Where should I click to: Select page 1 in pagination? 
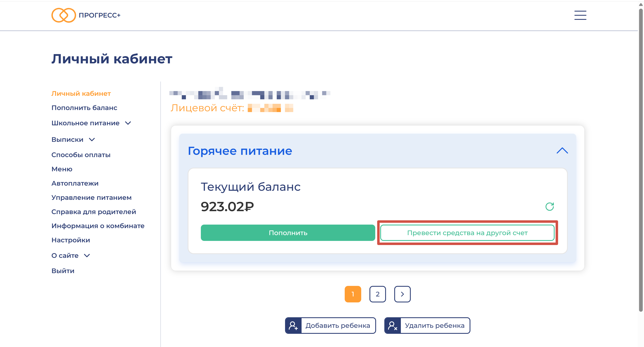pos(353,294)
